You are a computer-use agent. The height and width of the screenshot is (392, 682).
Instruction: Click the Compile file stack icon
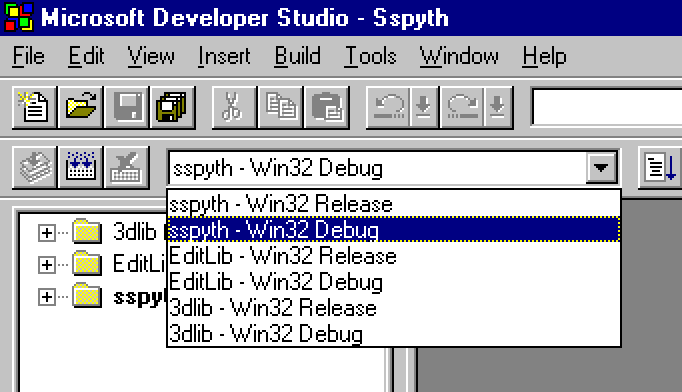pyautogui.click(x=34, y=168)
